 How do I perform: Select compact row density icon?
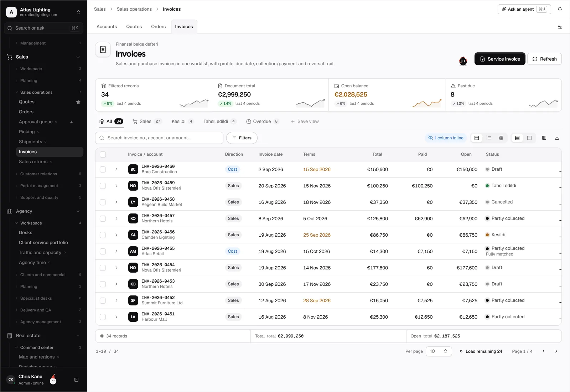coord(529,138)
